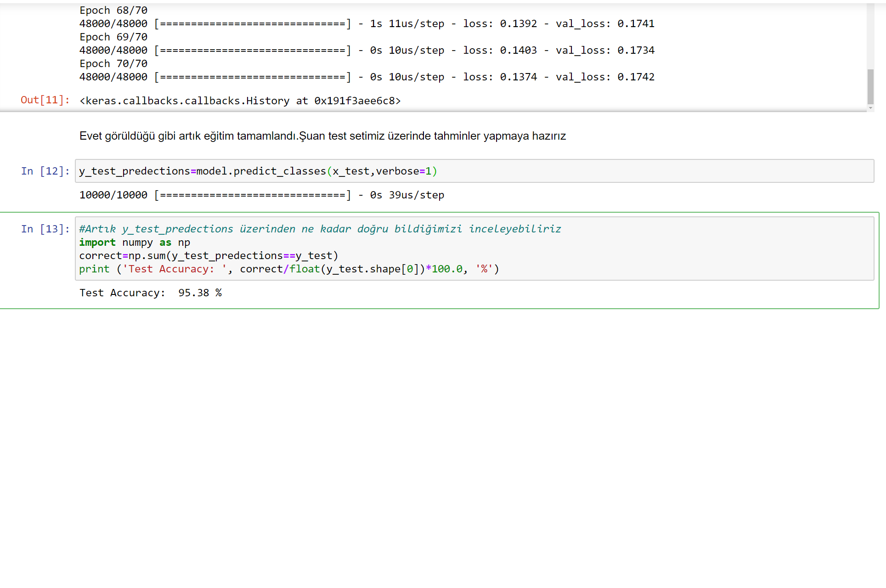Viewport: 886px width, 588px height.
Task: Click the keras History object output line
Action: pos(240,101)
